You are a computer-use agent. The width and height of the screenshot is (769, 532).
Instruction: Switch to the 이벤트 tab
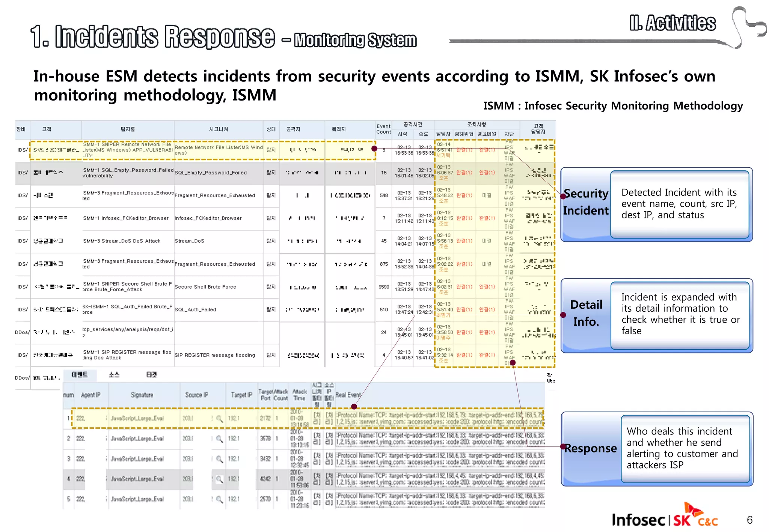pyautogui.click(x=80, y=375)
